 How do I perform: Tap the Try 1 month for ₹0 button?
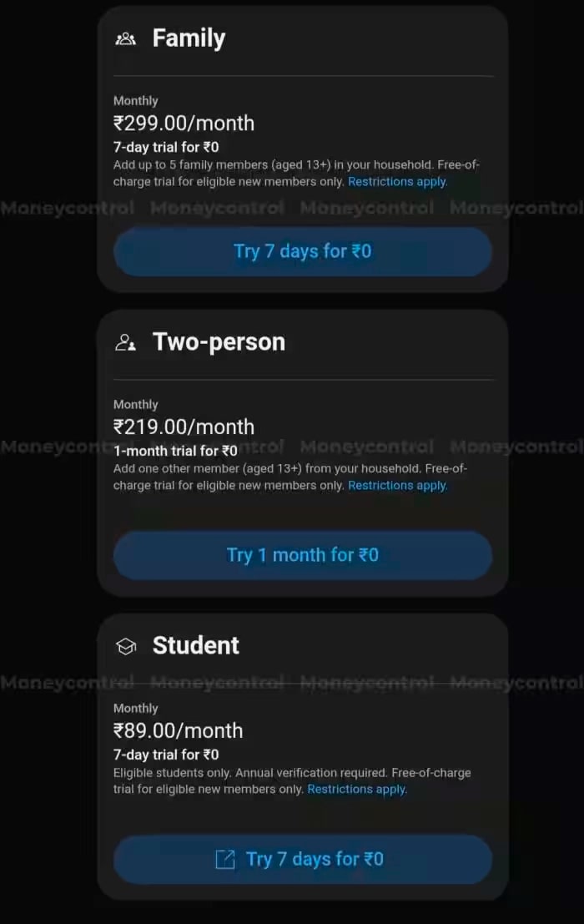[x=303, y=555]
